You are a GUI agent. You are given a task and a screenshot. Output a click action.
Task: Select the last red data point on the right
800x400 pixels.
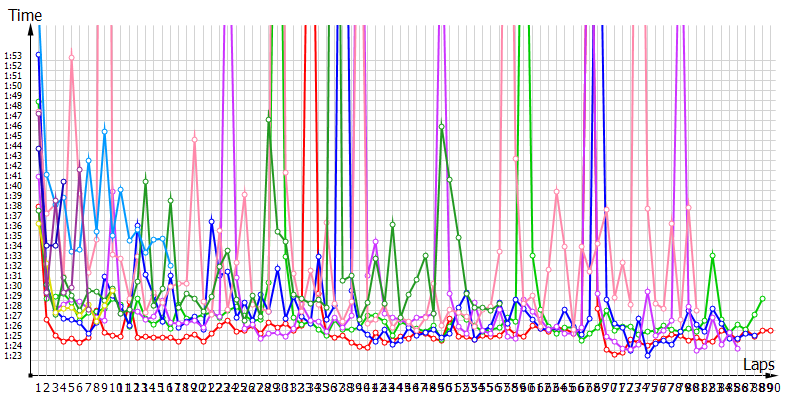(771, 331)
